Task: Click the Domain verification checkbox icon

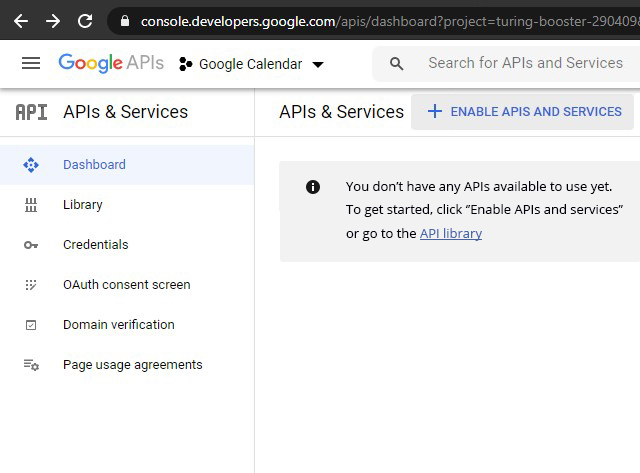Action: [31, 325]
